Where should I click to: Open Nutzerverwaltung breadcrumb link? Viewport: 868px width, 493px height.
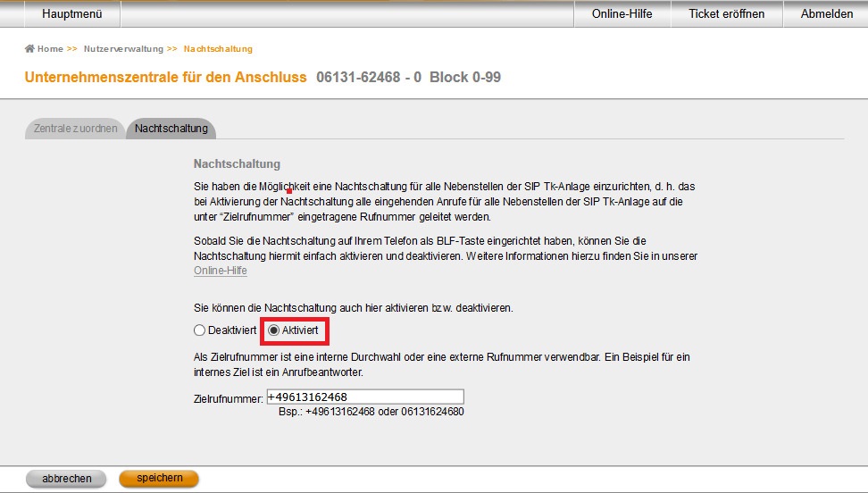[123, 49]
